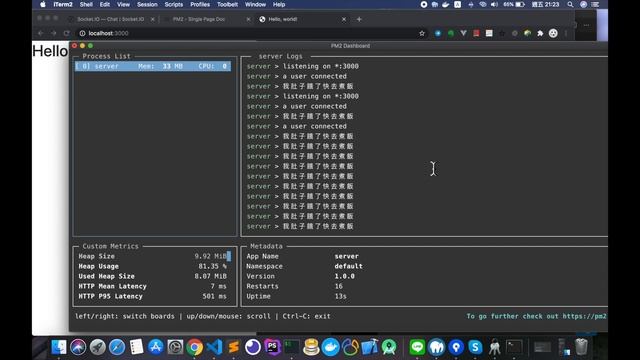This screenshot has width=640, height=360.
Task: Click the volume icon in menu bar
Action: tap(494, 4)
